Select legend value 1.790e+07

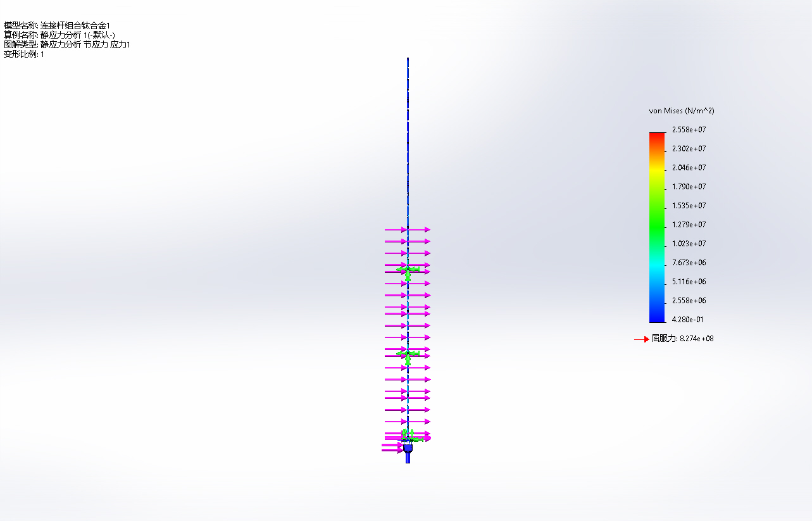click(x=689, y=187)
